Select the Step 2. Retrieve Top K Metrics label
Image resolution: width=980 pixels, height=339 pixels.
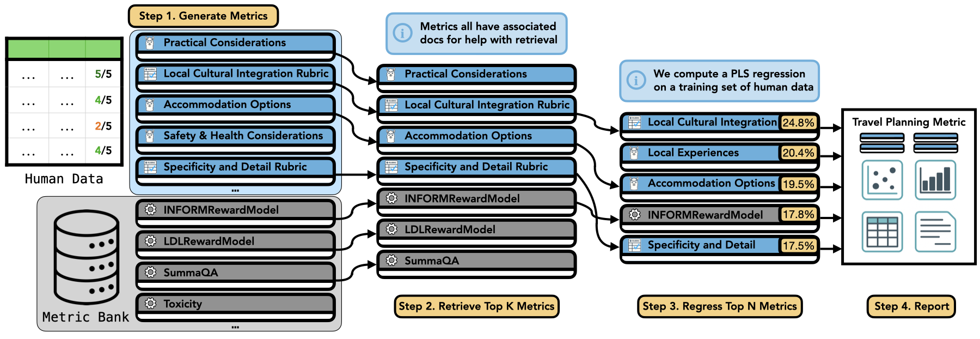pos(476,306)
